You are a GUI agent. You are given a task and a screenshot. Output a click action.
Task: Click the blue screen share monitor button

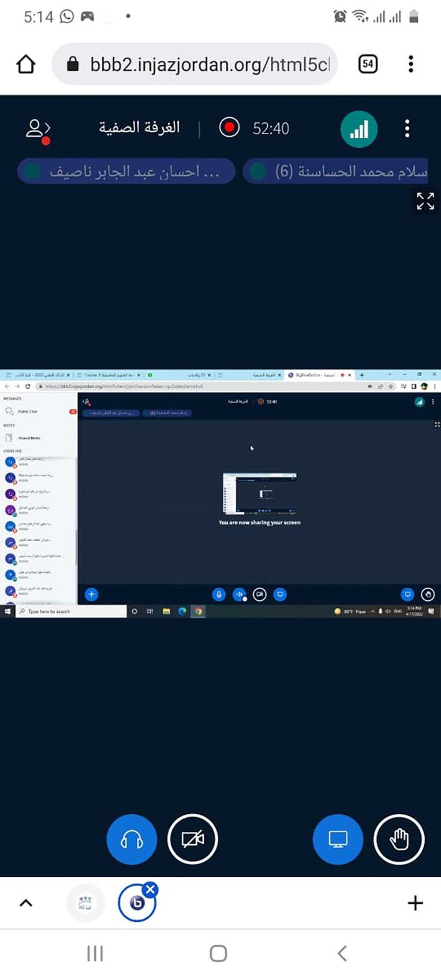coord(338,839)
